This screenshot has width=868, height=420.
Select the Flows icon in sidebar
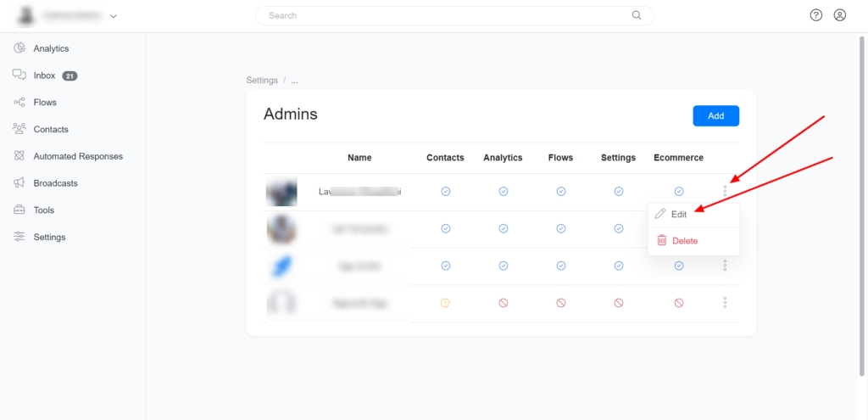19,102
